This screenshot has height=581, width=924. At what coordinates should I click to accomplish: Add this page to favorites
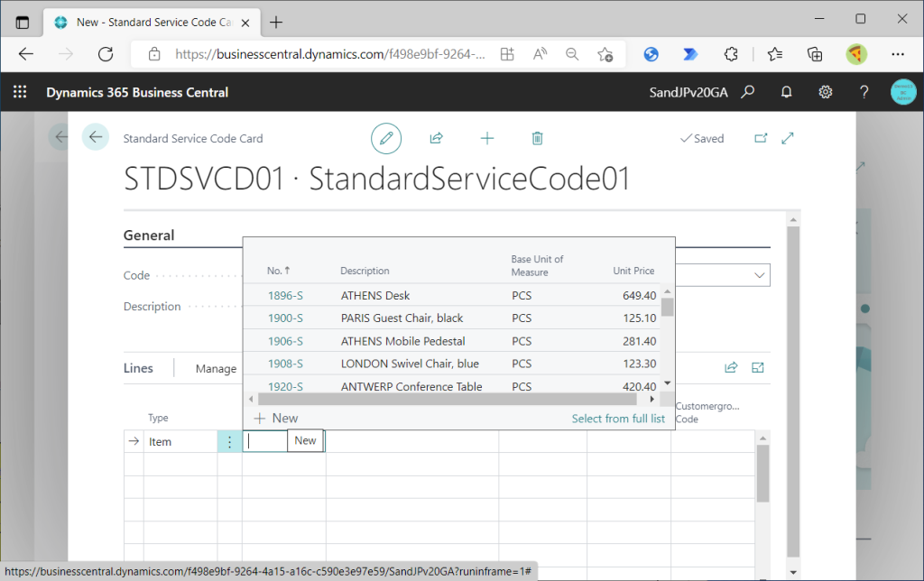(605, 54)
